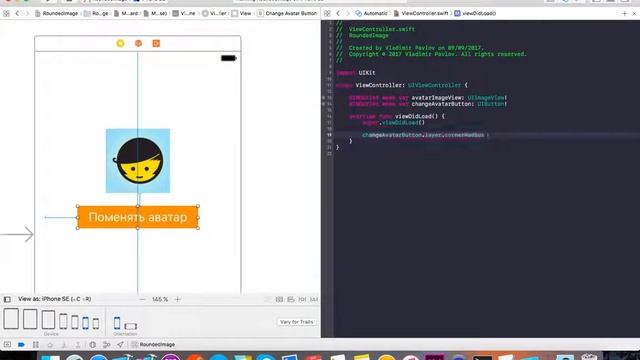Open the 'View as: iPhone SE' device bar
Screen dimensions: 640x360
54,299
